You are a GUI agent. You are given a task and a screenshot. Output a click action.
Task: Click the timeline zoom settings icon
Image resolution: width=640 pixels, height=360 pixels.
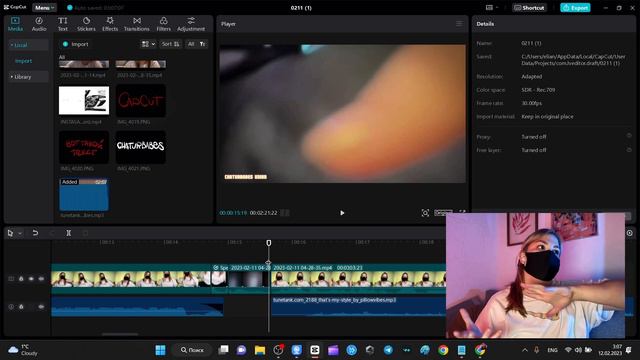[x=629, y=233]
